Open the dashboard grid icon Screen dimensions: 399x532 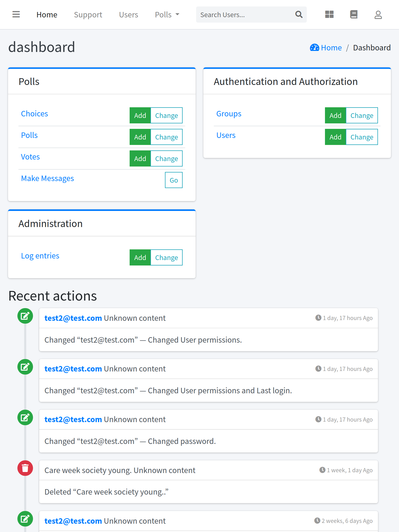[329, 15]
